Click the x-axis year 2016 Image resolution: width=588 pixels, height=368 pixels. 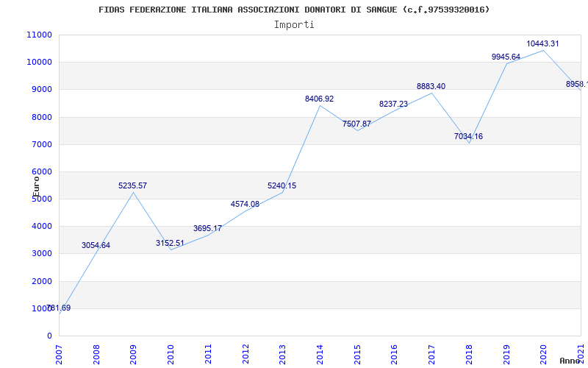(x=395, y=355)
